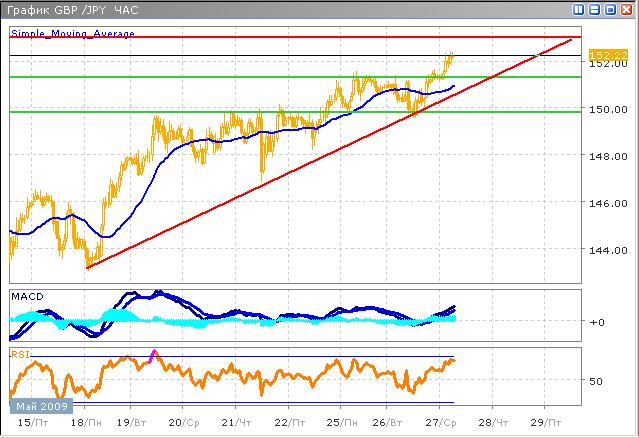Click the MACD '+0' zero level label
639x438 pixels.
tap(597, 322)
